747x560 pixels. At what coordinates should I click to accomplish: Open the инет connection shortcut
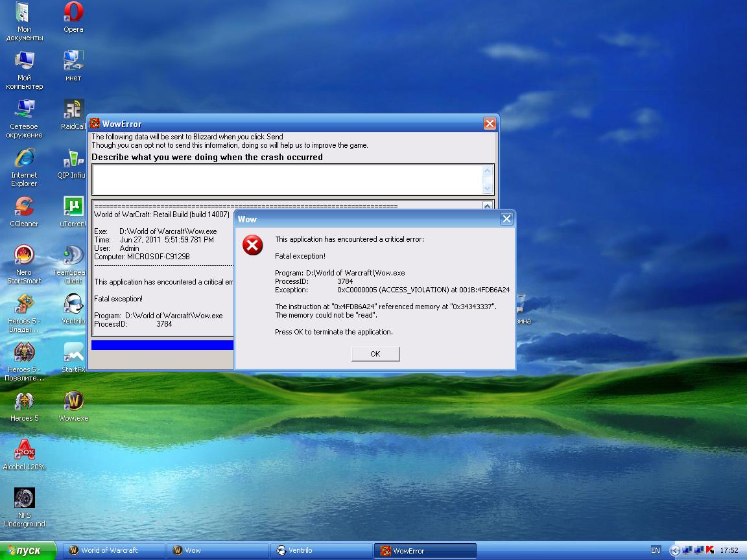pos(73,66)
